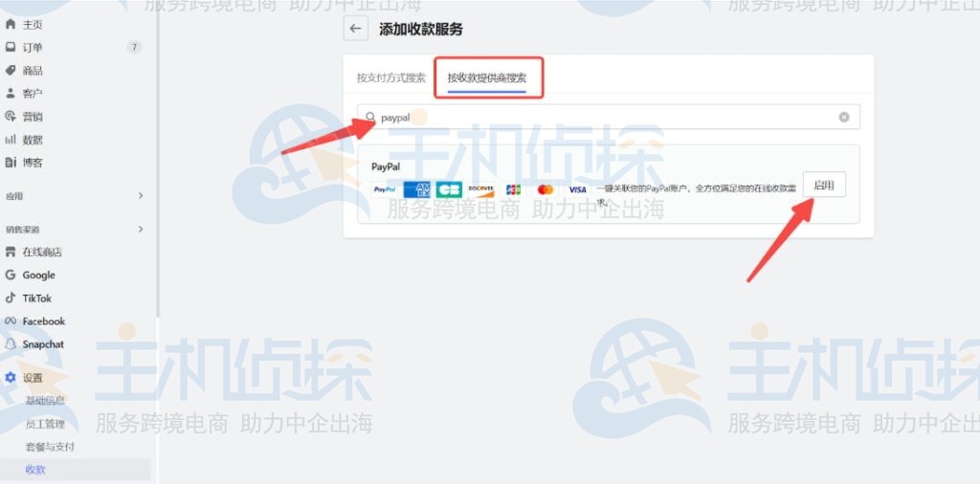Open 商品 via the tag icon

(11, 70)
